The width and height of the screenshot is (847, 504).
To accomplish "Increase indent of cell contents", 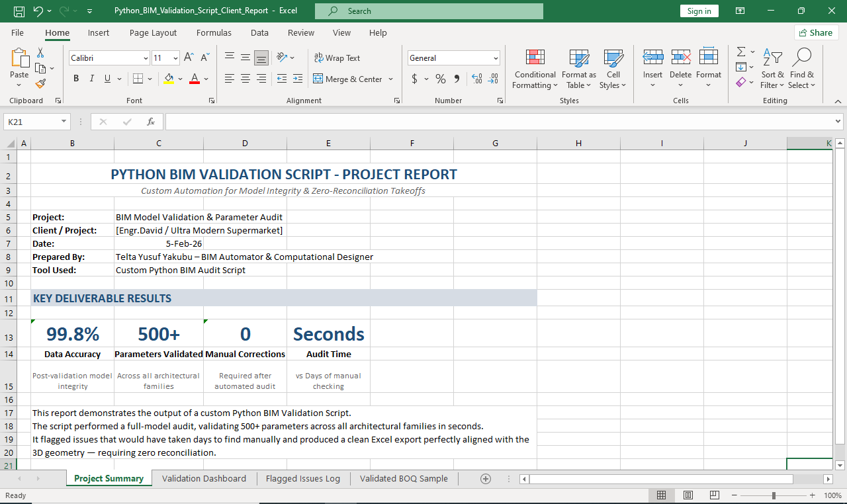I will [298, 79].
